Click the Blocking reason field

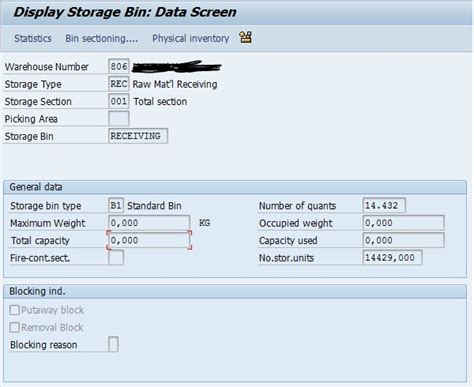tap(113, 344)
